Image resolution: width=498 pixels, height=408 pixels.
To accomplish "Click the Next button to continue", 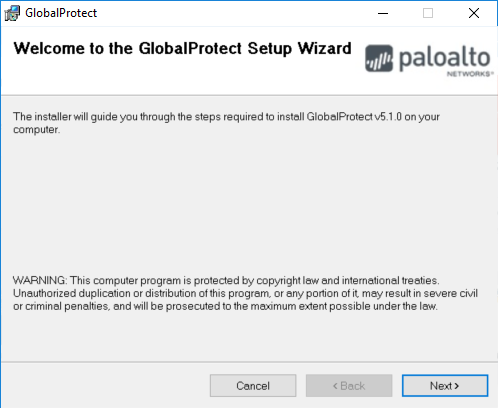I will tap(445, 386).
